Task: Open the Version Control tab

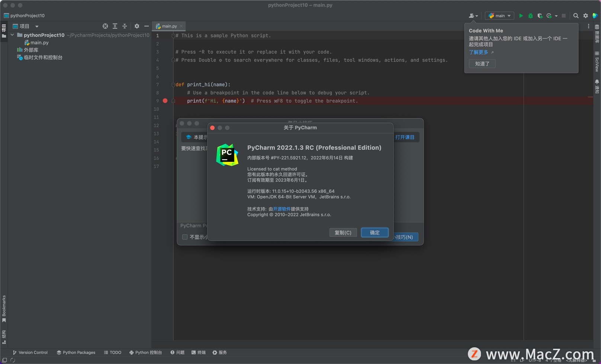Action: (x=30, y=352)
